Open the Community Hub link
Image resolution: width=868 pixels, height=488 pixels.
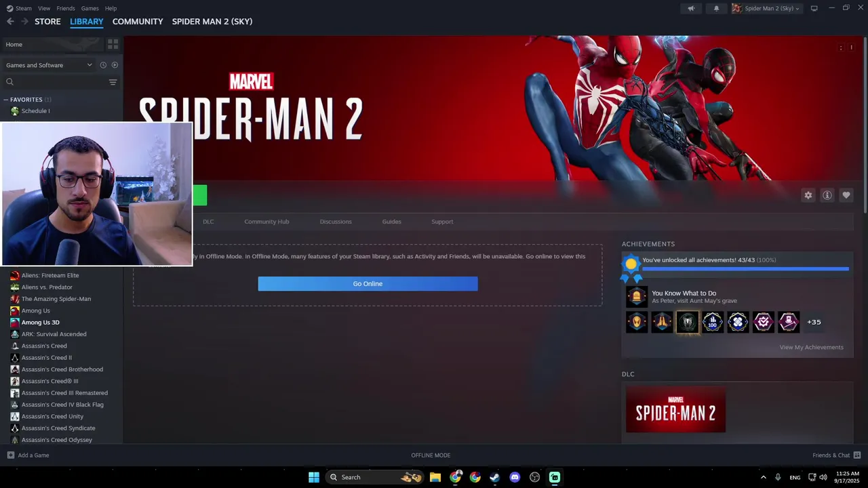[267, 222]
